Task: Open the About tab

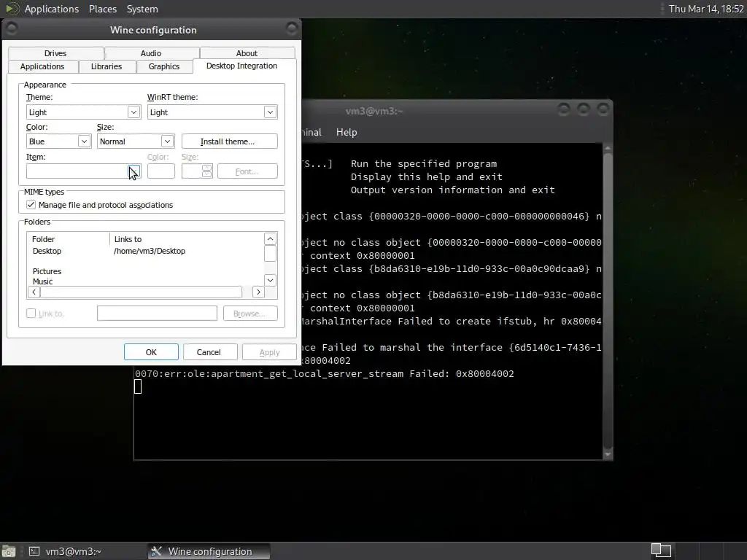Action: coord(247,53)
